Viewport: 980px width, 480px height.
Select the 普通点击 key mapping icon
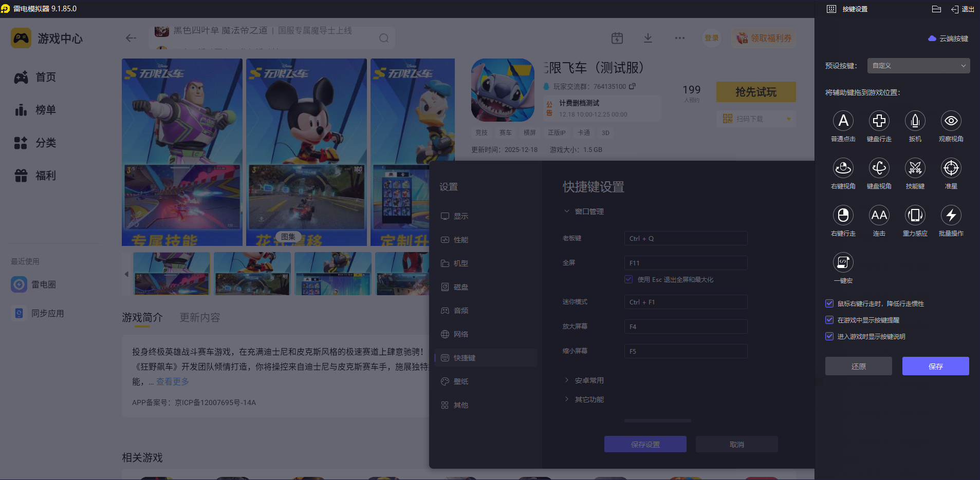[843, 122]
